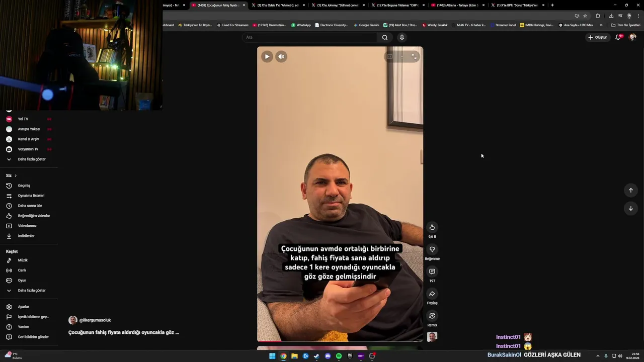Bookmark this page with the star icon
Image resolution: width=644 pixels, height=362 pixels.
click(x=585, y=16)
